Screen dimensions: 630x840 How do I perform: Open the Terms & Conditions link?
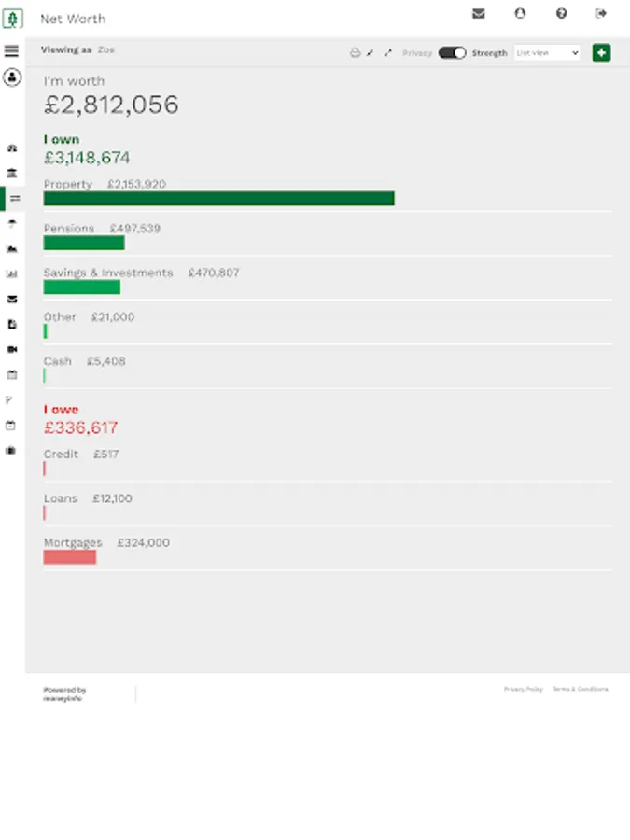click(x=581, y=689)
